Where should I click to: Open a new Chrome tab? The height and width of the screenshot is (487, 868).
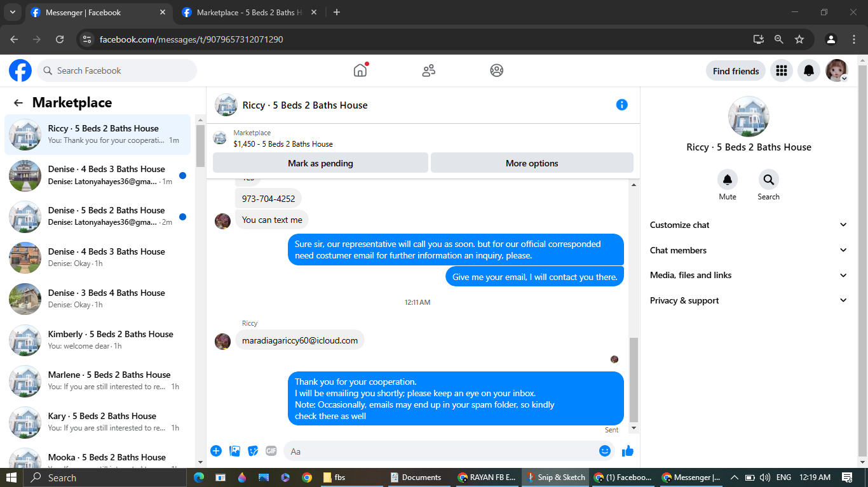point(337,13)
